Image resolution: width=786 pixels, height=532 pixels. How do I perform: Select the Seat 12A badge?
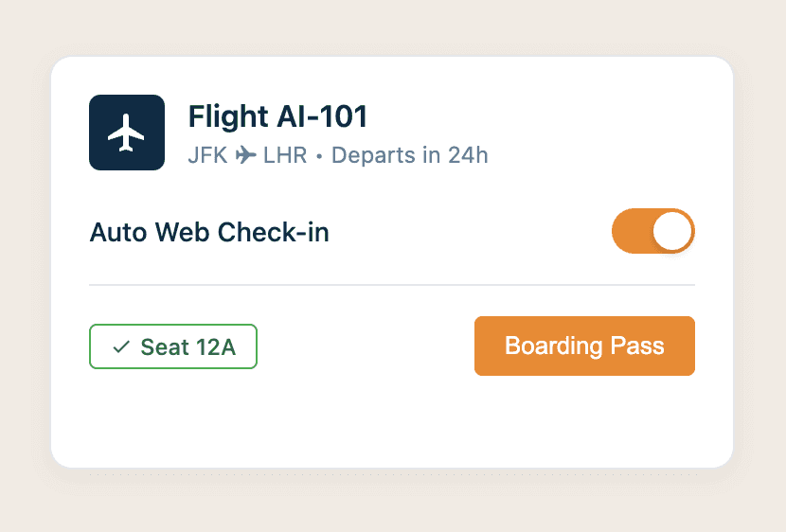point(173,346)
